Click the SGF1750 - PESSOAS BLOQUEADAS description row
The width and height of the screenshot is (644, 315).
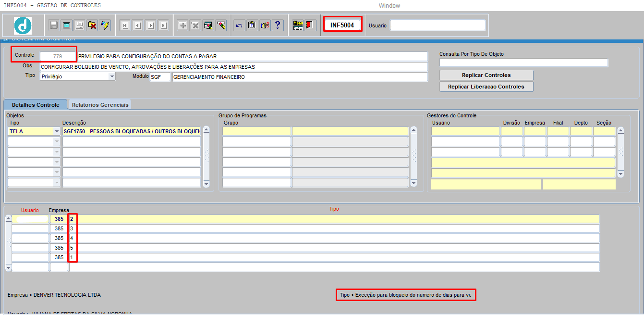point(132,131)
